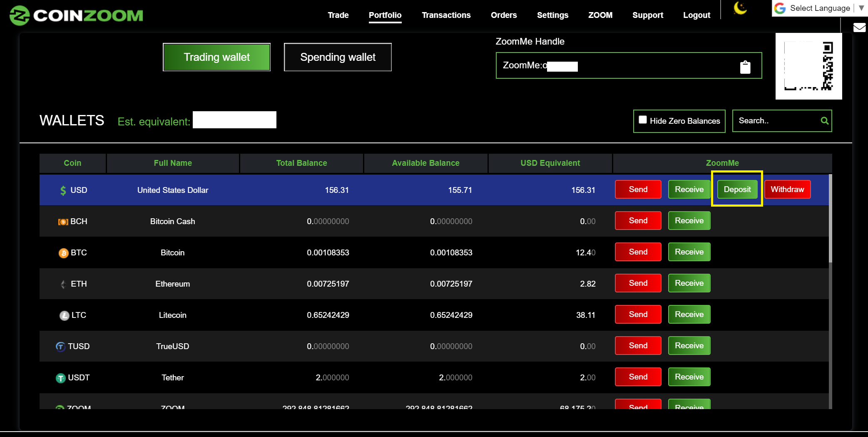Click Bitcoin USD equivalent 12.40

[585, 253]
